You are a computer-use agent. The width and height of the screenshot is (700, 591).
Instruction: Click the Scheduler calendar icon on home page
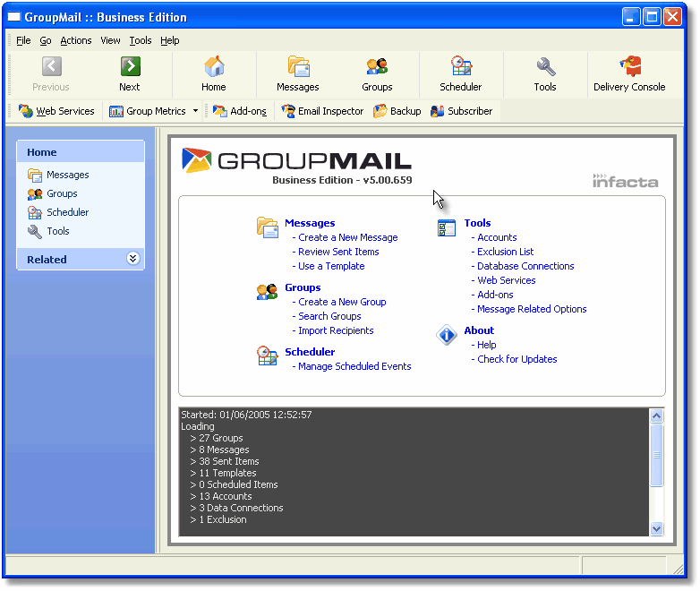[267, 355]
